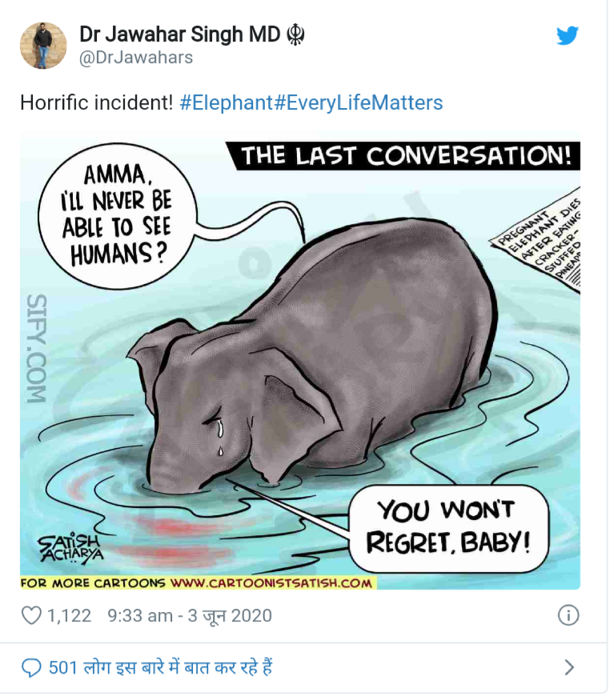Open the @DrJawahars handle
614x700 pixels.
pyautogui.click(x=136, y=58)
